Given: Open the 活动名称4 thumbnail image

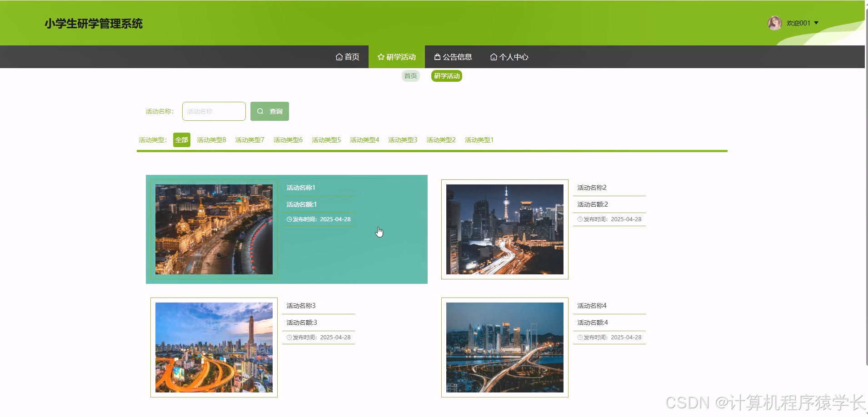Looking at the screenshot, I should click(505, 347).
